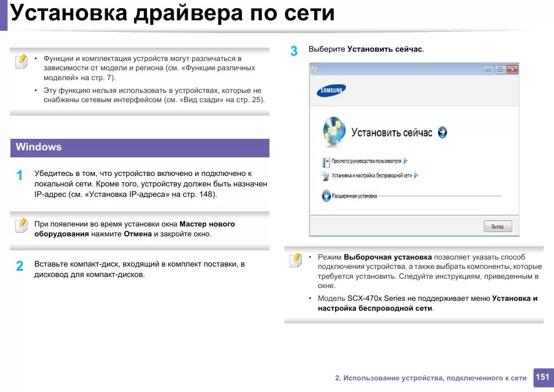Click bold text Выборочная установка
Screen dimensions: 554x392
387,257
